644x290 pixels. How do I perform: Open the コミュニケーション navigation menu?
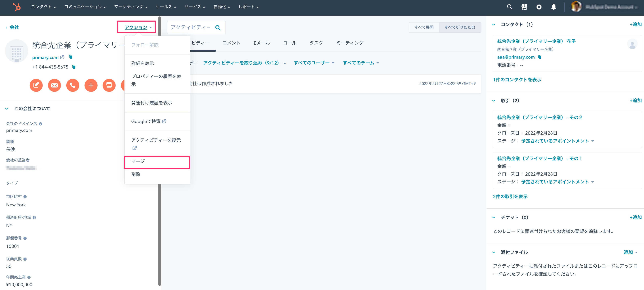(85, 7)
